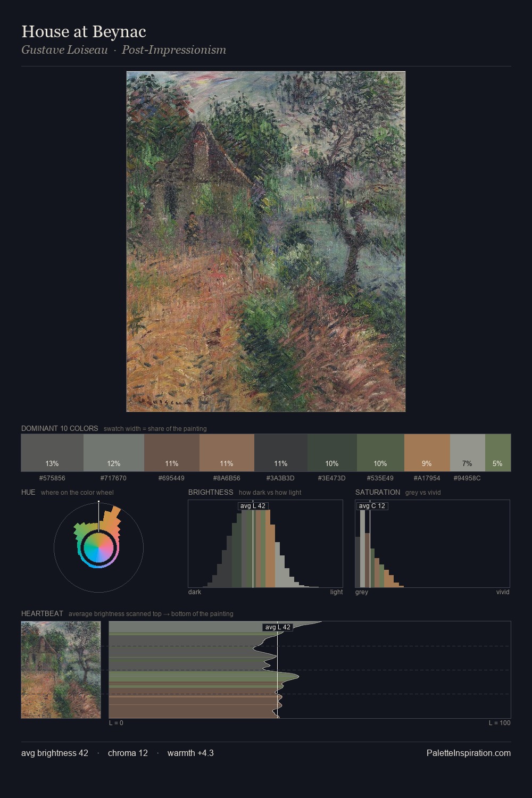
Task: Click the artist name Gustave Loiseau
Action: (64, 50)
